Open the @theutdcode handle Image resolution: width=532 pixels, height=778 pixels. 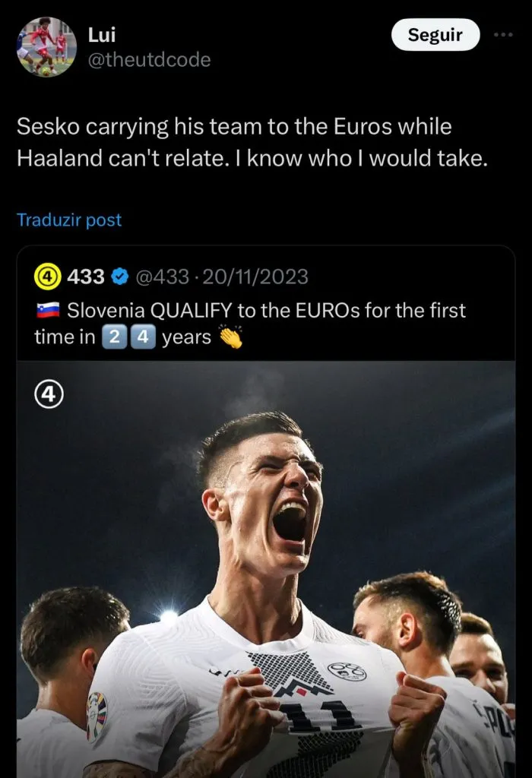[150, 60]
